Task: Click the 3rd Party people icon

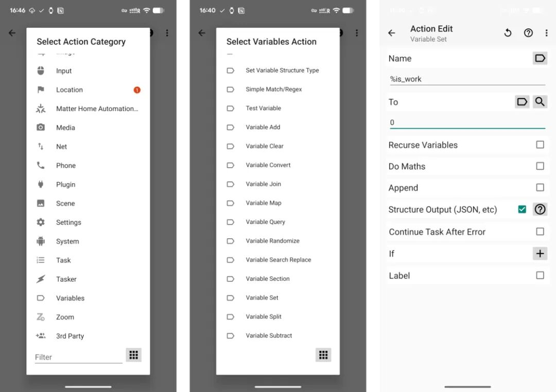Action: (x=41, y=335)
